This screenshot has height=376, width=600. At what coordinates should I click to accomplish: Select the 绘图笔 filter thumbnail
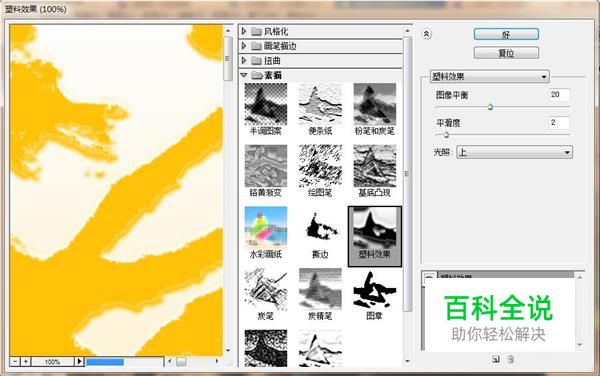[320, 166]
